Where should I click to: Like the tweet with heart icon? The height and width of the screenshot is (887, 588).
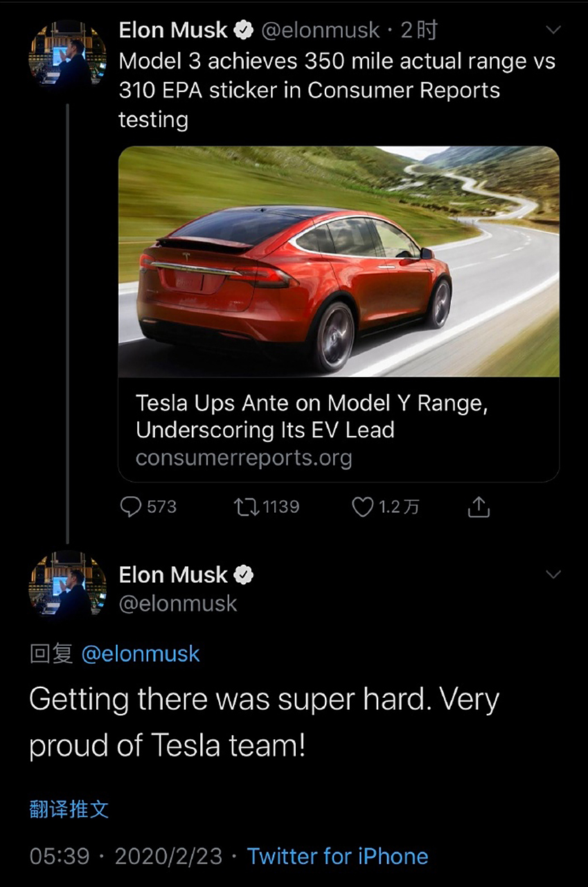tap(363, 507)
